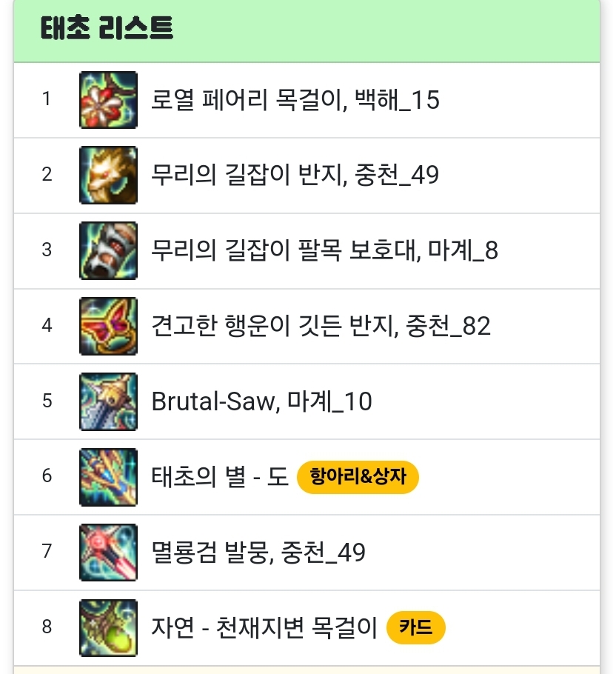Select the Brutal-Saw, 마계_10 item name
Viewport: 616px width, 674px height.
click(x=261, y=401)
